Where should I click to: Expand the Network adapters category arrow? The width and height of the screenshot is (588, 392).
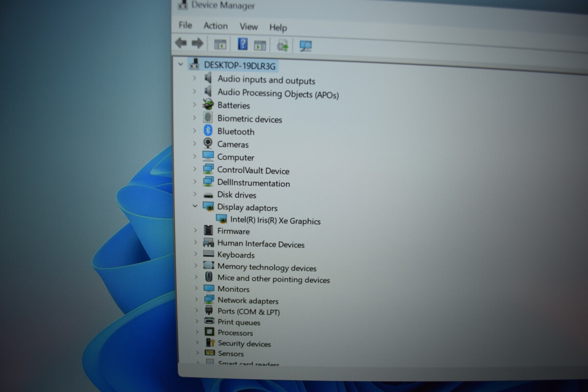pos(196,299)
